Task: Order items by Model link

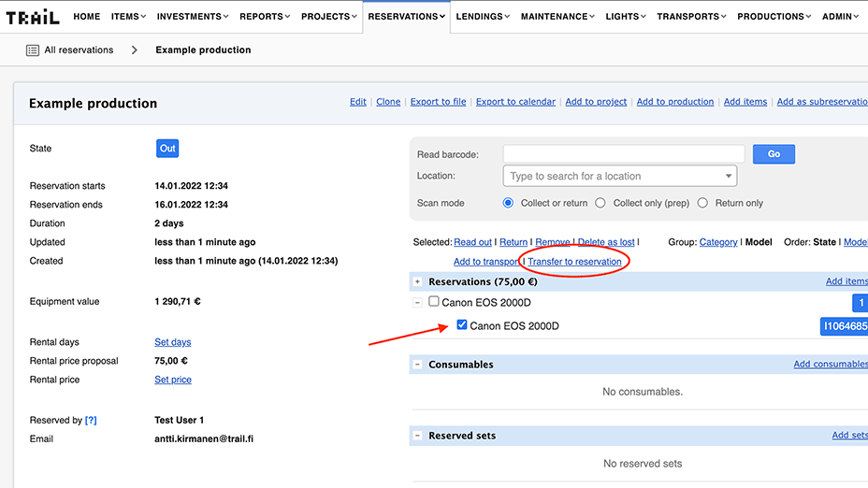Action: click(x=855, y=242)
